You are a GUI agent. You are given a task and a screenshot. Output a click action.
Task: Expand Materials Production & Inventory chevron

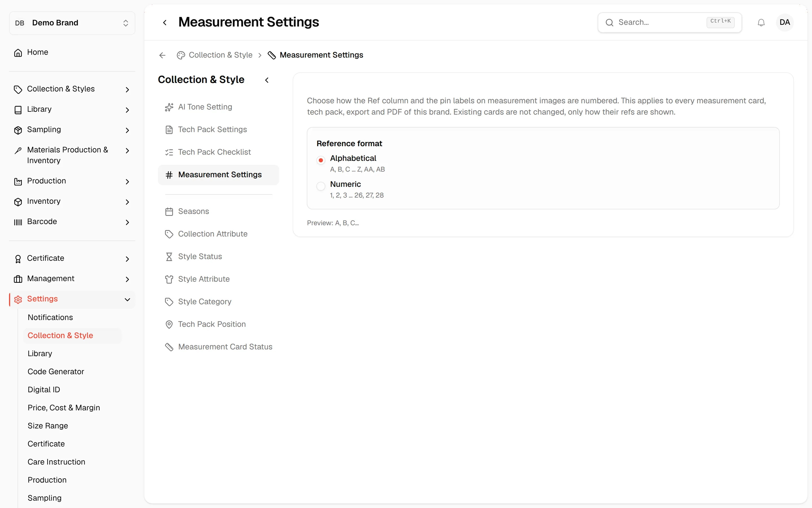click(127, 150)
